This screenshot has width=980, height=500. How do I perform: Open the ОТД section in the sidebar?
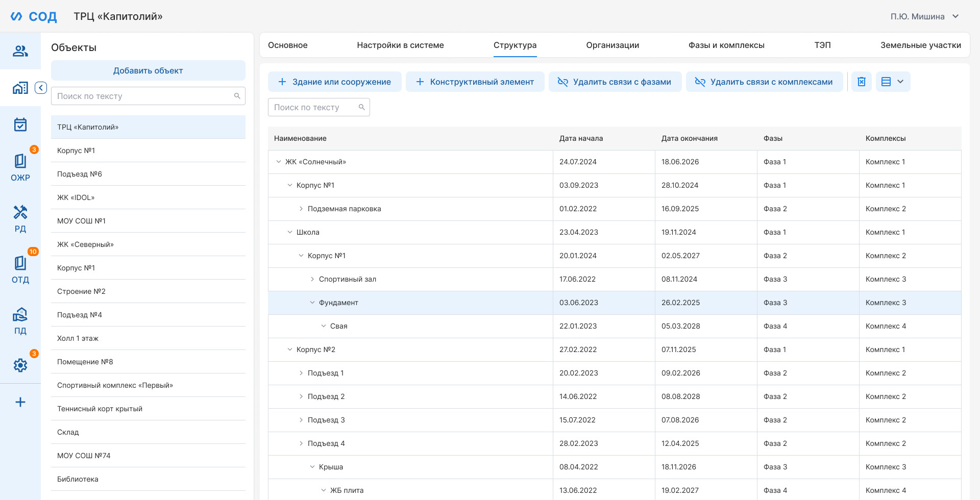point(20,269)
